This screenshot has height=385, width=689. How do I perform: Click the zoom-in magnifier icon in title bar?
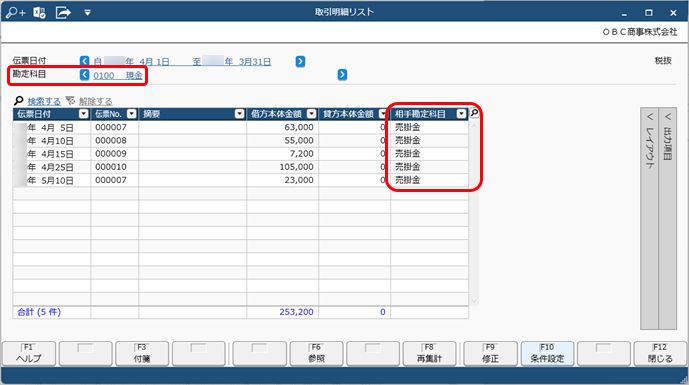coord(15,12)
